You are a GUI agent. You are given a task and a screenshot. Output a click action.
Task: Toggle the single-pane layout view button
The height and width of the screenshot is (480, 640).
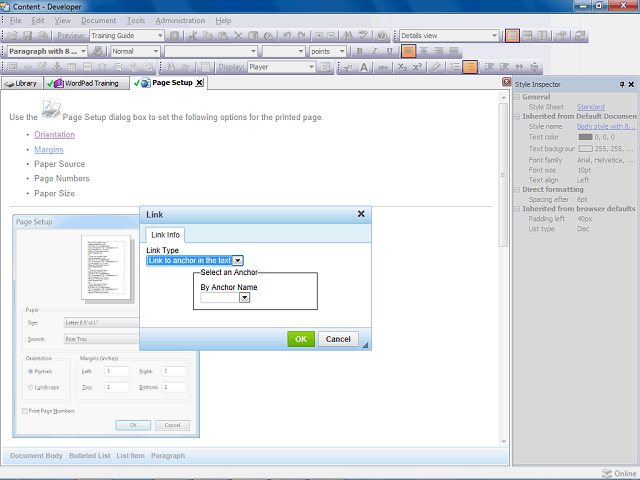pyautogui.click(x=512, y=36)
